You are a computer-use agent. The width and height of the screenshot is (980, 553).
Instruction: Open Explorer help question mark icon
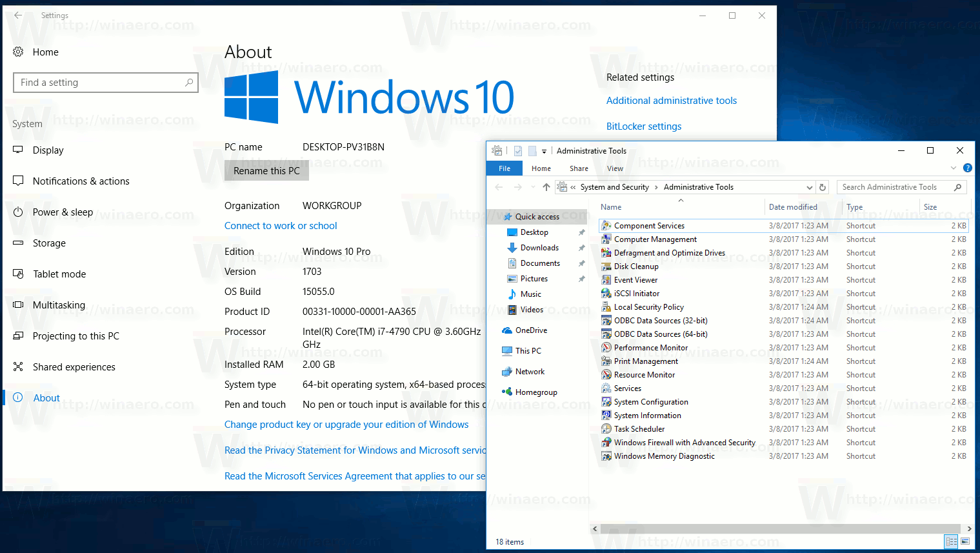[967, 168]
